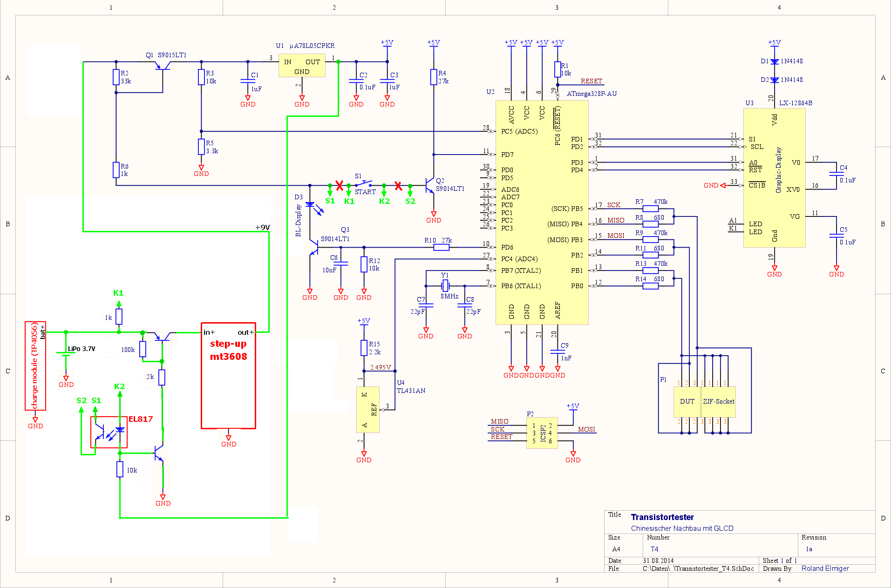Select the green 100k resistor symbol
The width and height of the screenshot is (891, 588).
(x=143, y=349)
